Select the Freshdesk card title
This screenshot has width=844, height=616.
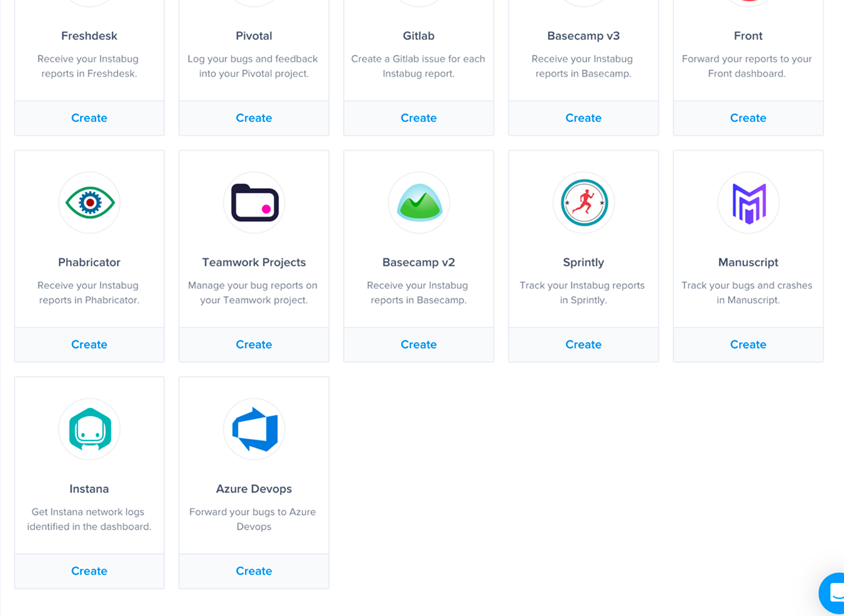pyautogui.click(x=89, y=36)
